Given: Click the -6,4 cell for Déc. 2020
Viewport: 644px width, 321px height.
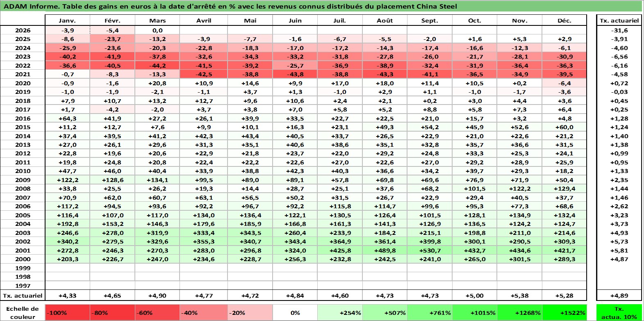Looking at the screenshot, I should [564, 83].
